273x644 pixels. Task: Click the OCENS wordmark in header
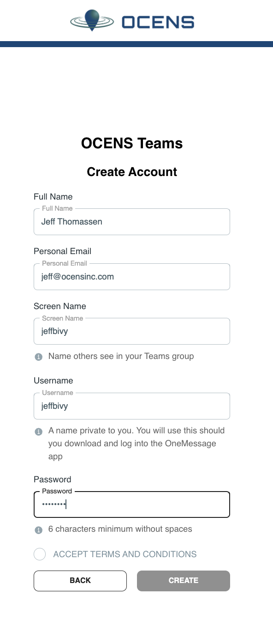158,22
